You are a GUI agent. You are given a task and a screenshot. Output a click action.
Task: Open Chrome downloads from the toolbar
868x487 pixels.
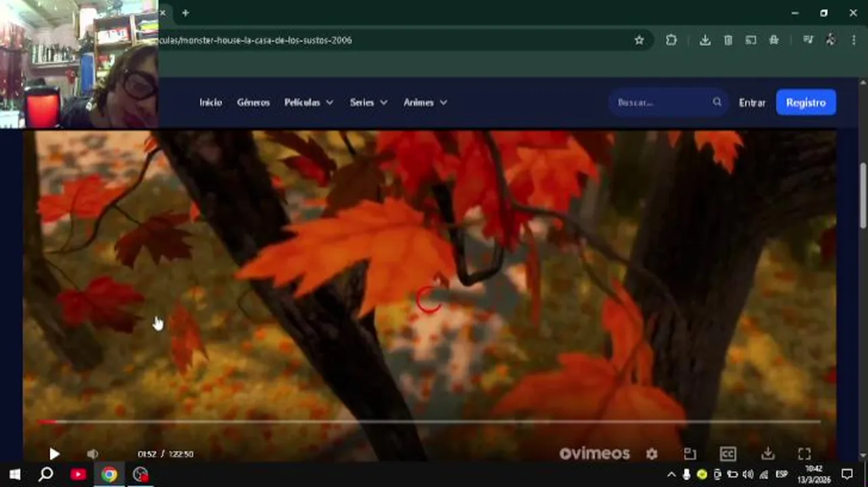click(705, 40)
